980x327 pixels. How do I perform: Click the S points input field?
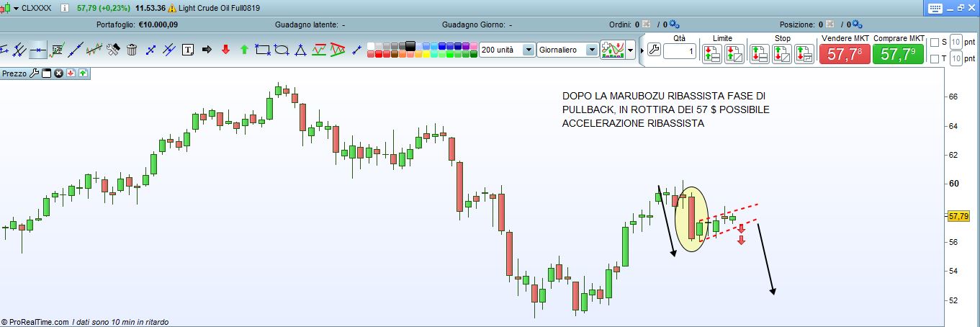[x=956, y=42]
